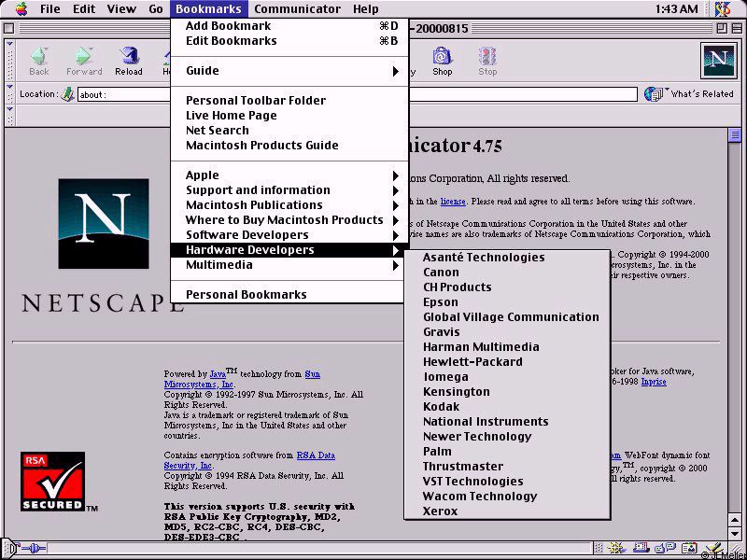Image resolution: width=747 pixels, height=560 pixels.
Task: Choose Kodak bookmark
Action: [x=507, y=407]
